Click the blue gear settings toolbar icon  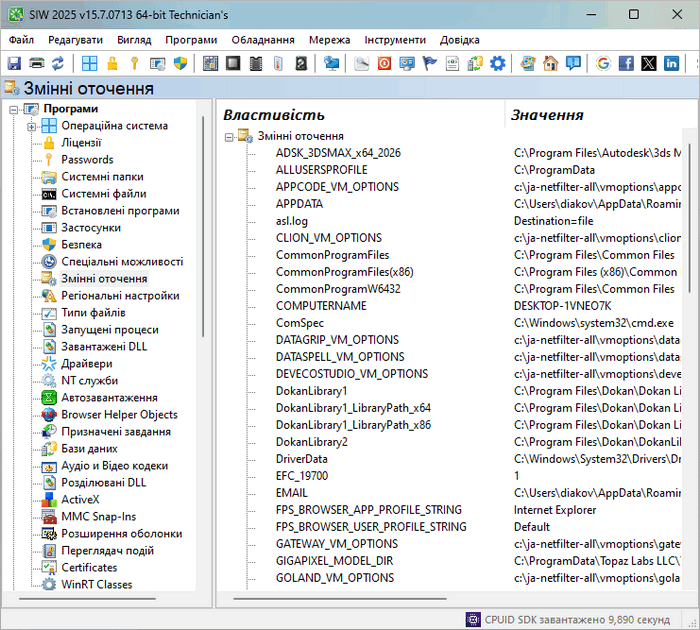click(498, 63)
